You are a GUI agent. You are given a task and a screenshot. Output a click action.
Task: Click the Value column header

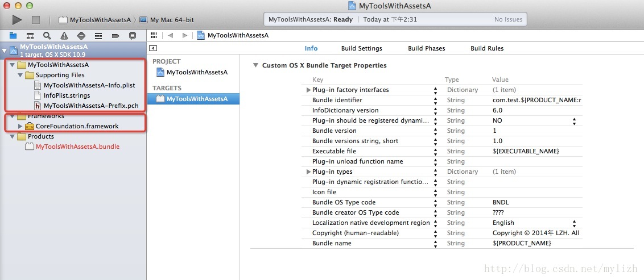[500, 80]
